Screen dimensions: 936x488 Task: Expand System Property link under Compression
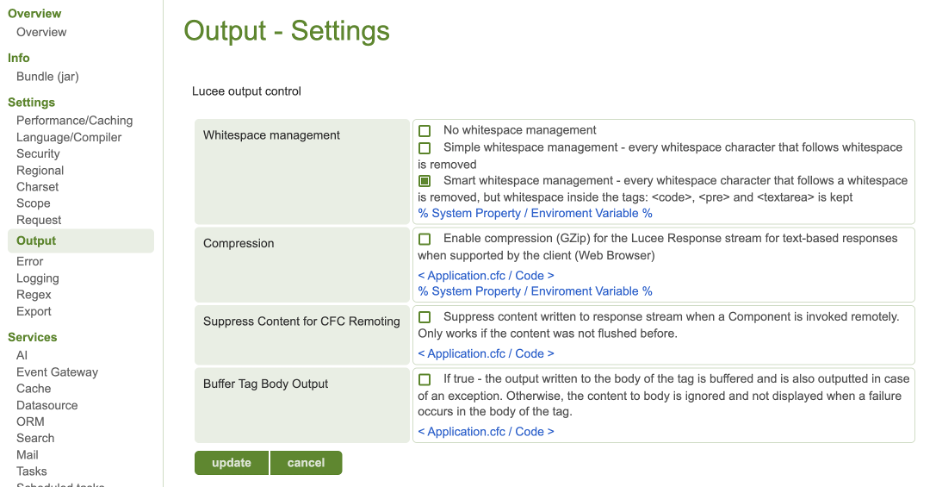pos(534,292)
